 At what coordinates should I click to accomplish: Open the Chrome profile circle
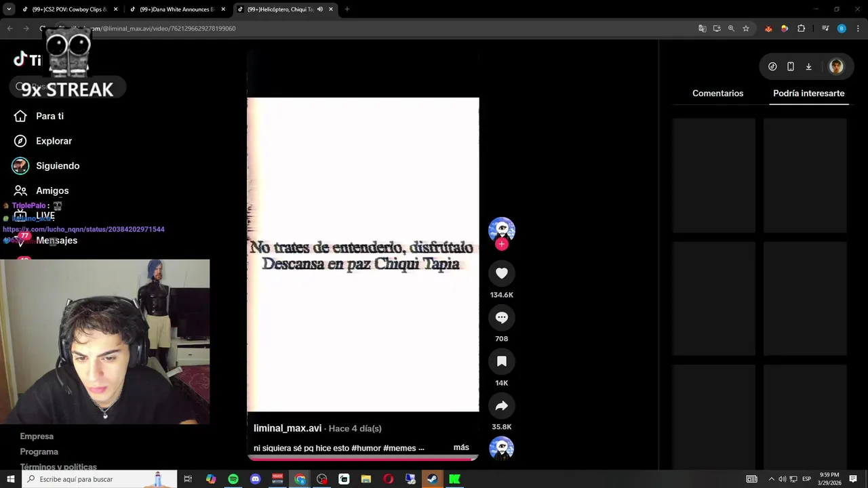[842, 28]
